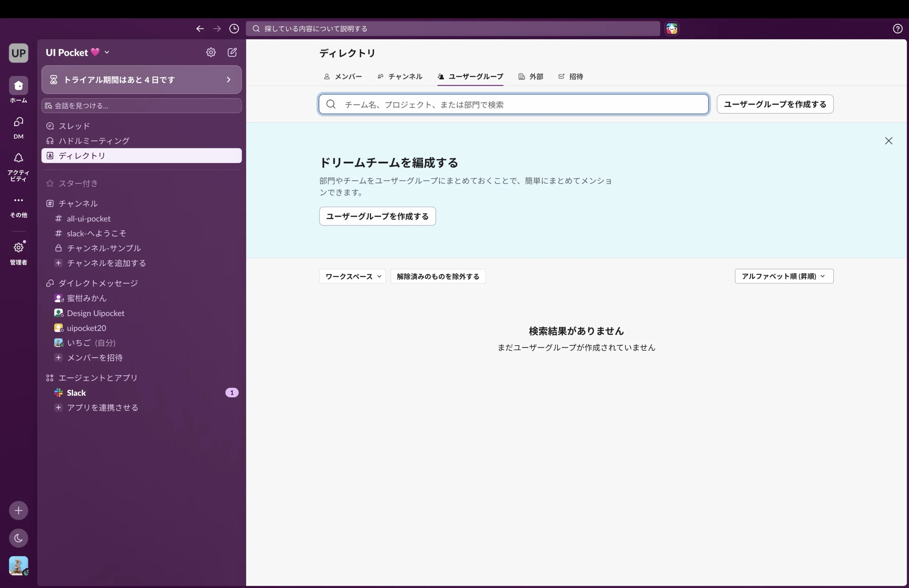This screenshot has width=909, height=588.
Task: Open the アルファベット順 (昇順) sort dropdown
Action: (x=784, y=276)
